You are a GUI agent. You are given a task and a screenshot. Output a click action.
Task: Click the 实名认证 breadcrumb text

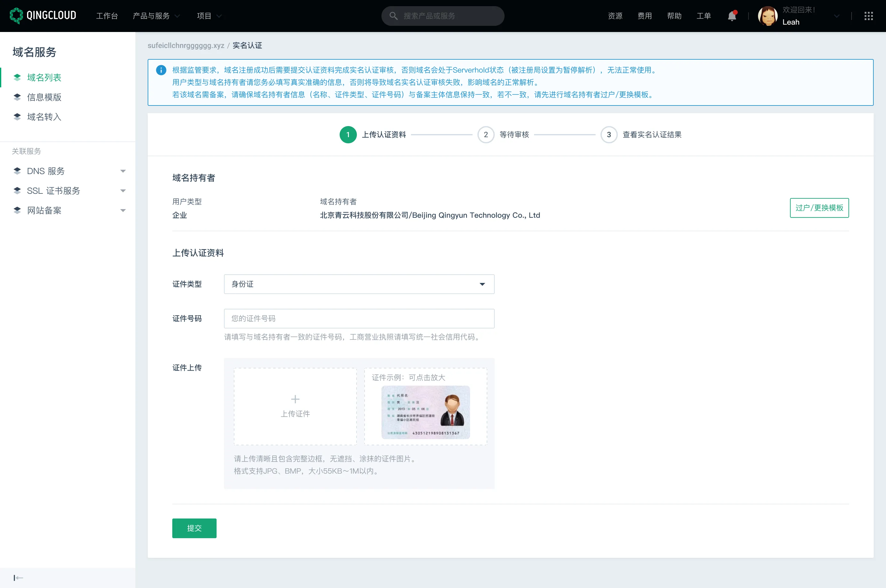(247, 46)
